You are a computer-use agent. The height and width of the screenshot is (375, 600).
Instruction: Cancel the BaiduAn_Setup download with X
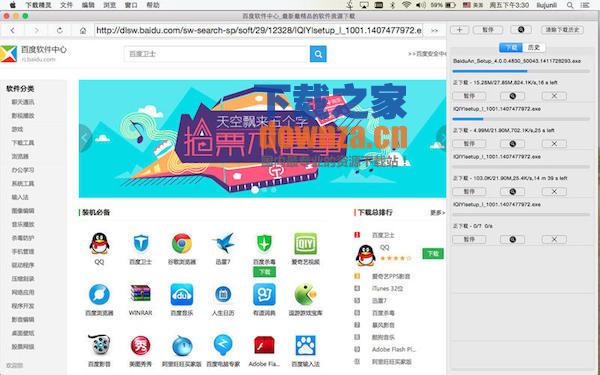(x=554, y=96)
